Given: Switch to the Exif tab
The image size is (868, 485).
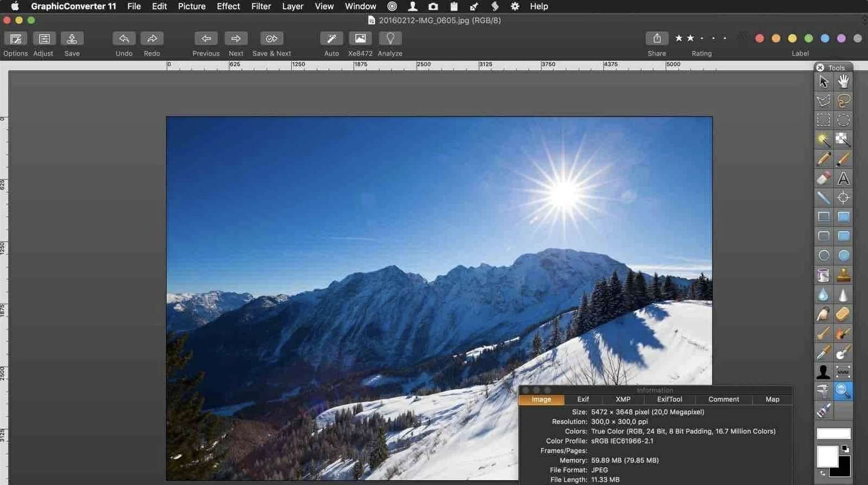Looking at the screenshot, I should (583, 400).
